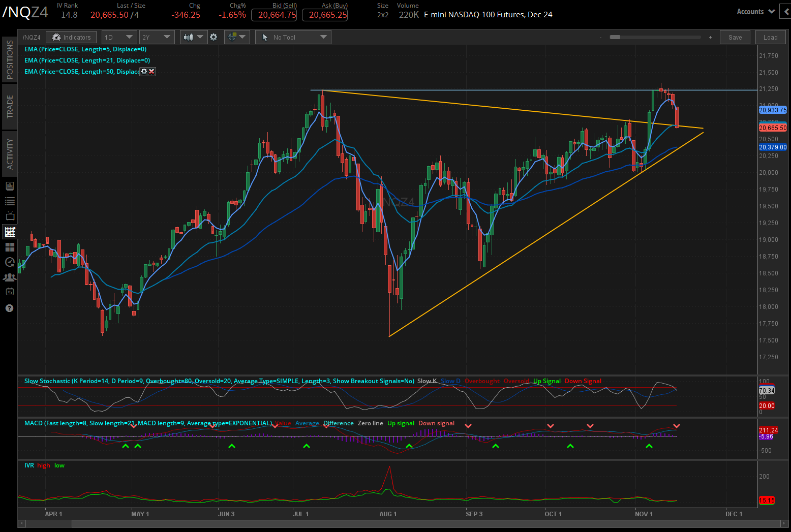Open the chat rooms people icon
This screenshot has width=791, height=532.
[10, 277]
